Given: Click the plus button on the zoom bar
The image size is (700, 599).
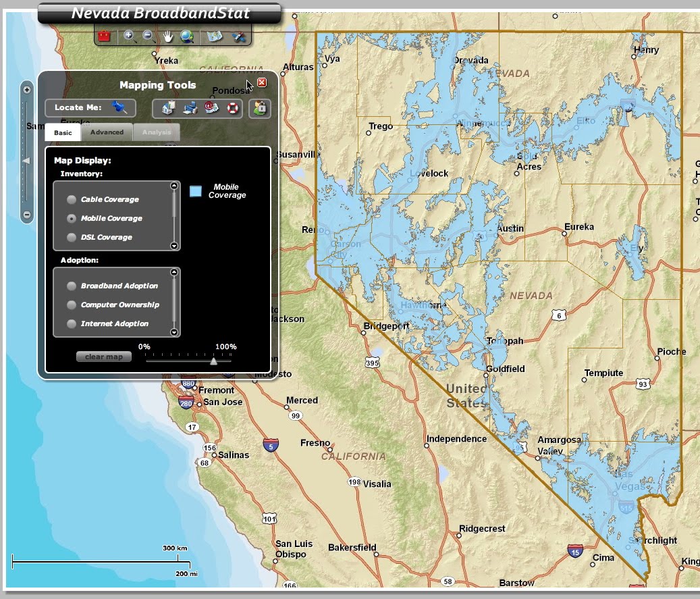Looking at the screenshot, I should pos(27,90).
